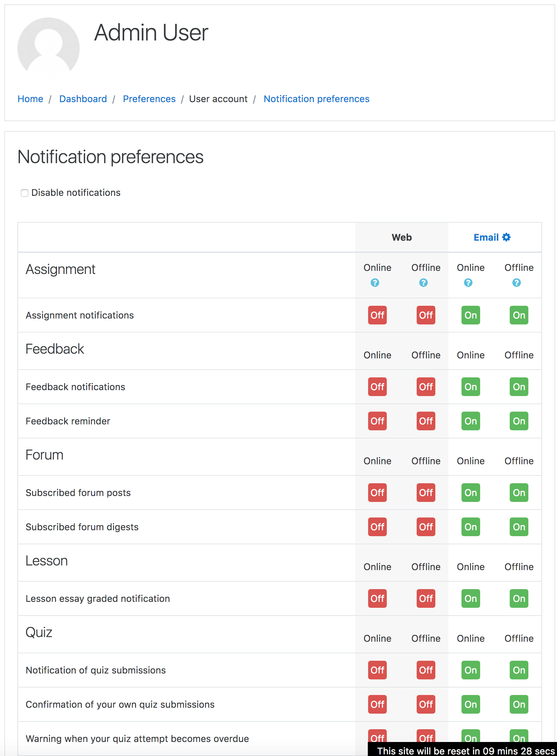
Task: Open Email settings gear icon
Action: (x=506, y=237)
